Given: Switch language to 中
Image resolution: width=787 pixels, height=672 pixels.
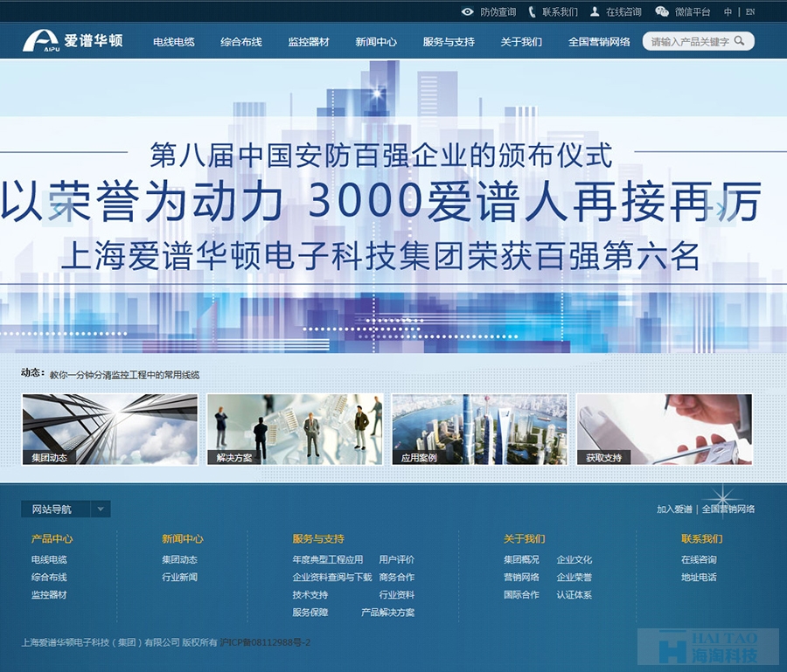Looking at the screenshot, I should (728, 12).
